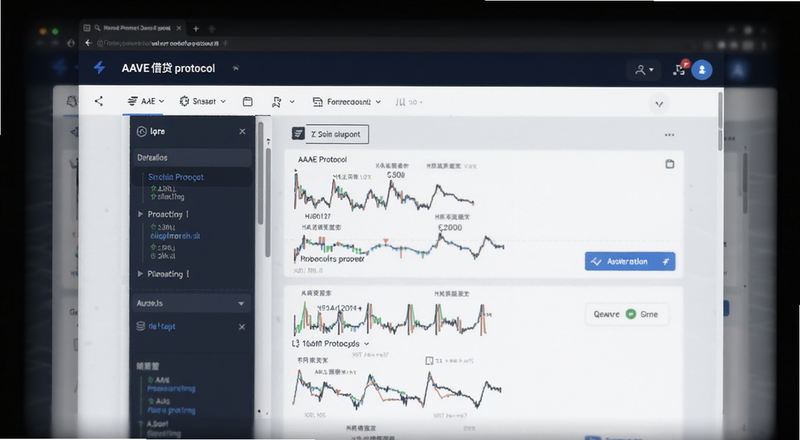Click the side panel vertical scrollbar

261,174
